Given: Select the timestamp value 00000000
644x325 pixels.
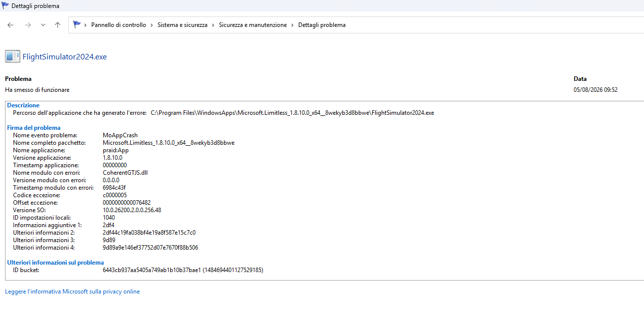Looking at the screenshot, I should [115, 165].
